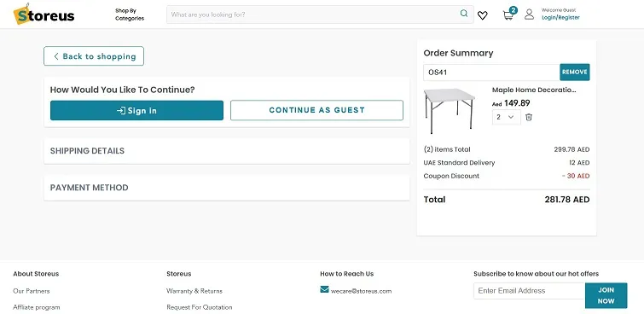
Task: Click the (2) items Total label
Action: [x=447, y=149]
